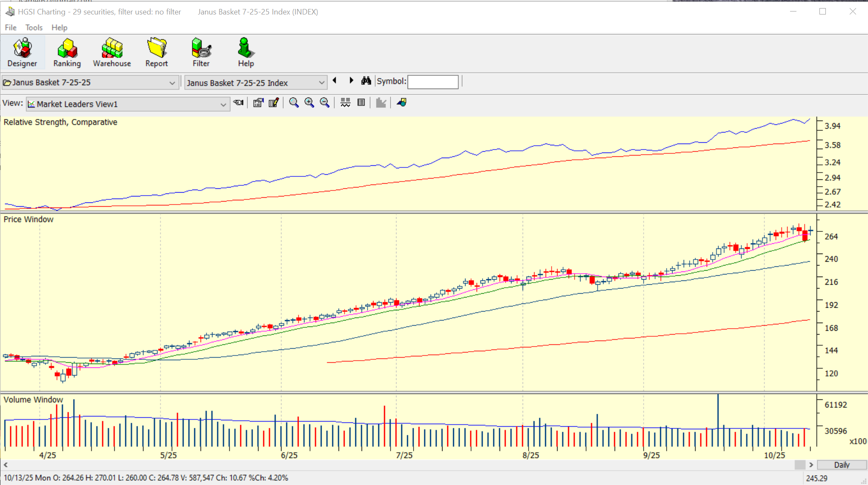
Task: Click the horizontal scrollbar right arrow
Action: tap(811, 465)
